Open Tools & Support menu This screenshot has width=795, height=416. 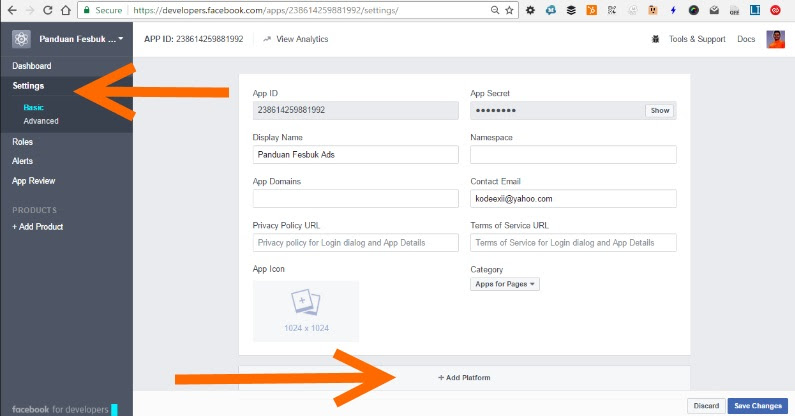click(697, 39)
